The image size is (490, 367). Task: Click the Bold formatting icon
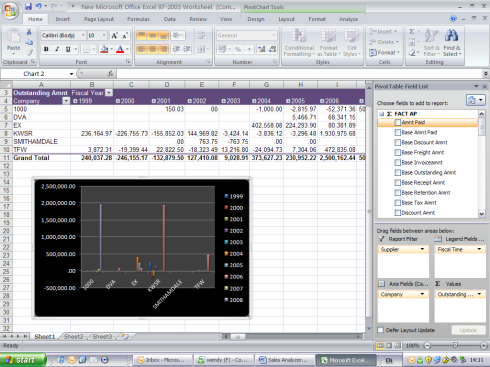coord(46,49)
